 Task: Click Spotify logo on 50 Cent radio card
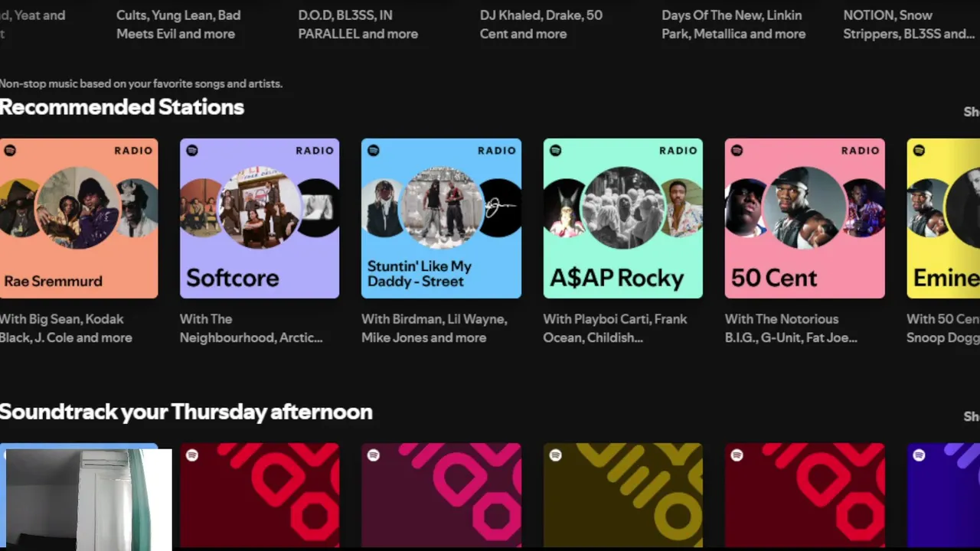point(737,151)
